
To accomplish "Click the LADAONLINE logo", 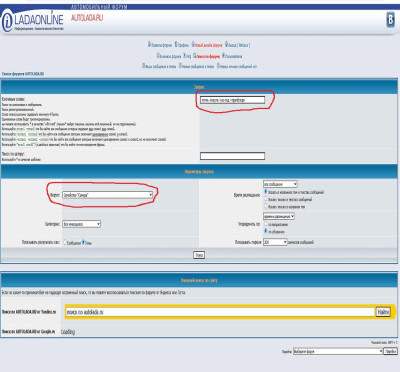I will point(32,21).
